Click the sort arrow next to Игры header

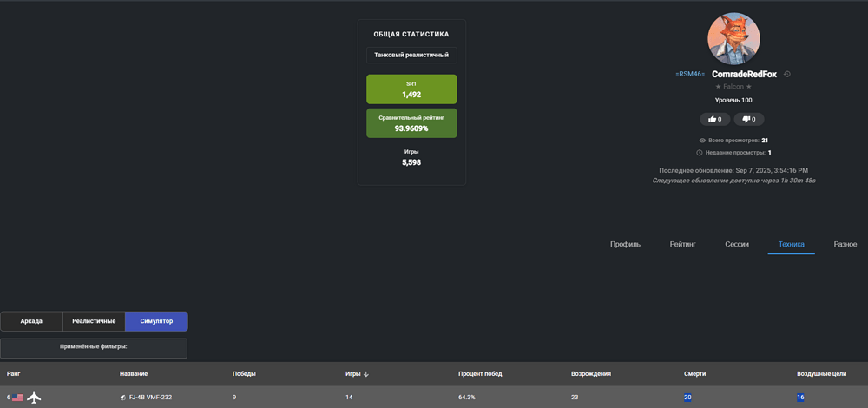pos(366,374)
